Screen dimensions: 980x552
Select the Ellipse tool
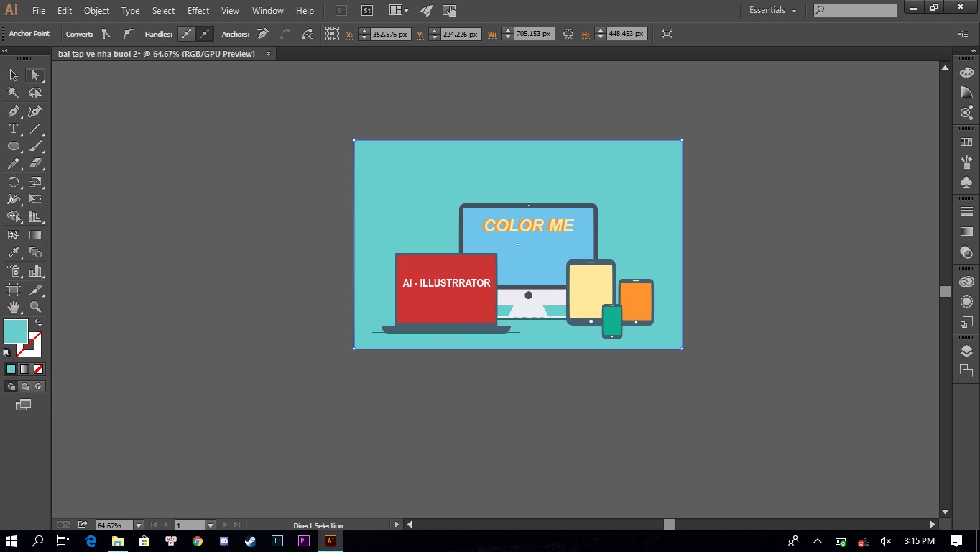(14, 146)
